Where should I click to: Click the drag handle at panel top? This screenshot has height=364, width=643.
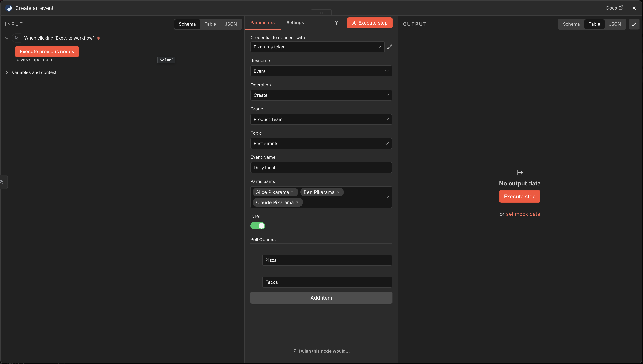pyautogui.click(x=321, y=13)
